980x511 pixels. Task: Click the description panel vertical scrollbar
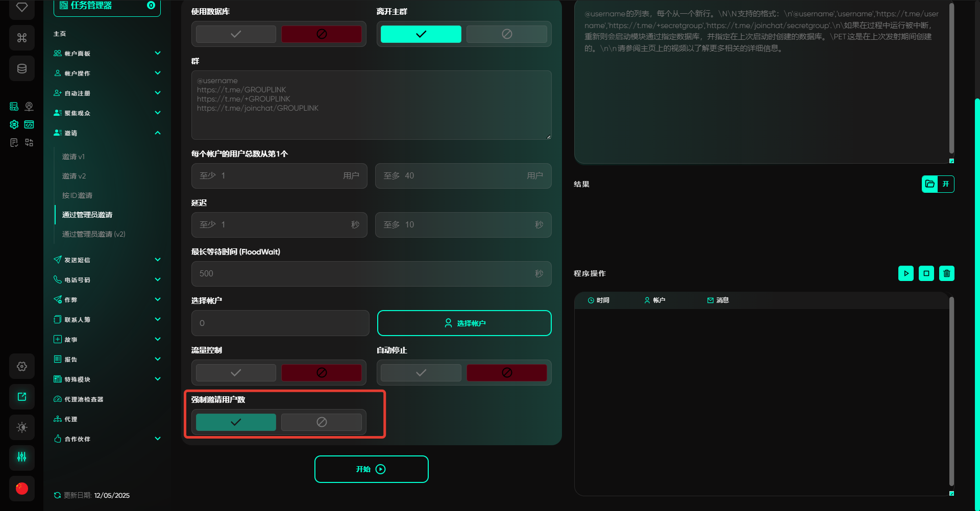(x=951, y=76)
